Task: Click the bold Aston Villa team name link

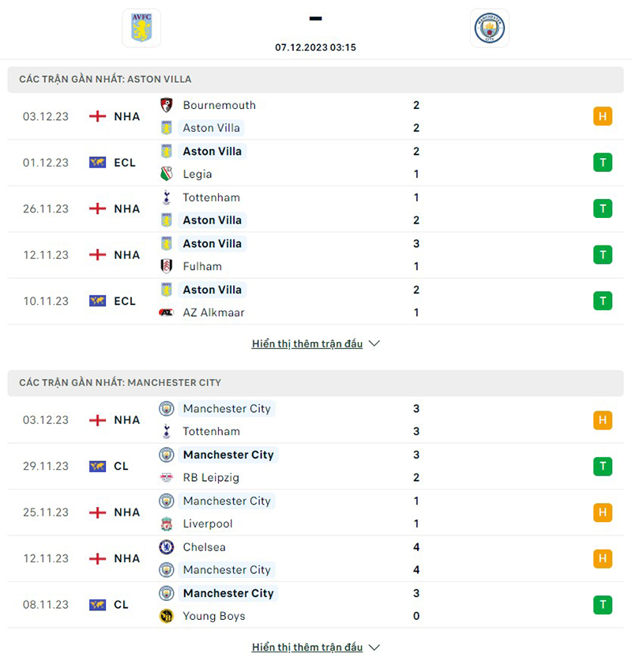Action: pyautogui.click(x=212, y=151)
